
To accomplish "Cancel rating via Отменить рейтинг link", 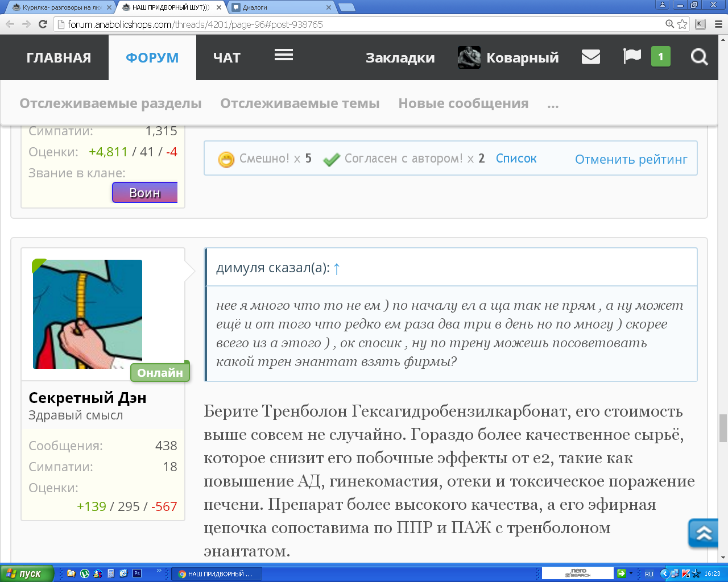I will point(631,159).
